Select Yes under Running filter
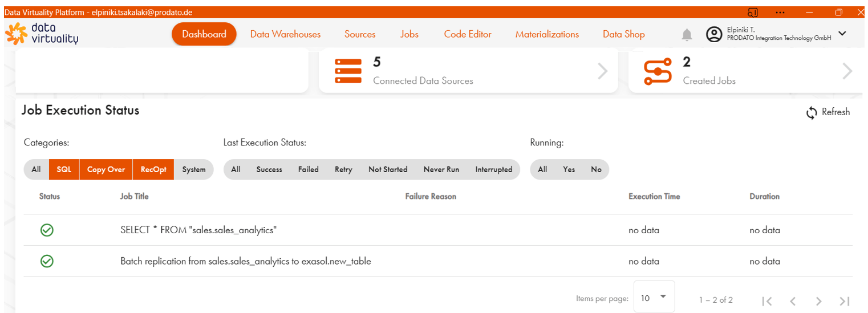This screenshot has height=313, width=868. pyautogui.click(x=569, y=169)
